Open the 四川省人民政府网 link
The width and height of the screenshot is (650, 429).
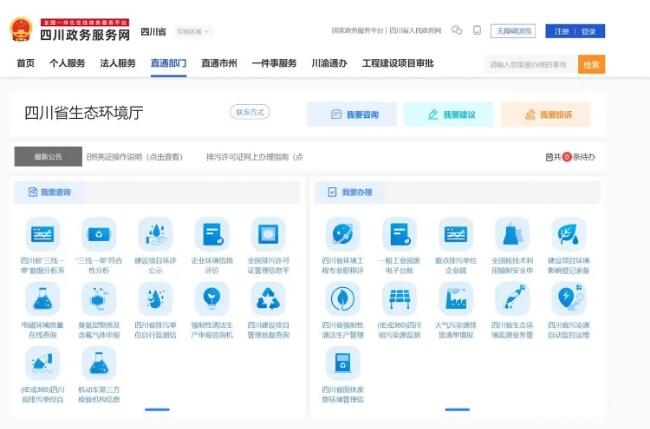tap(415, 31)
